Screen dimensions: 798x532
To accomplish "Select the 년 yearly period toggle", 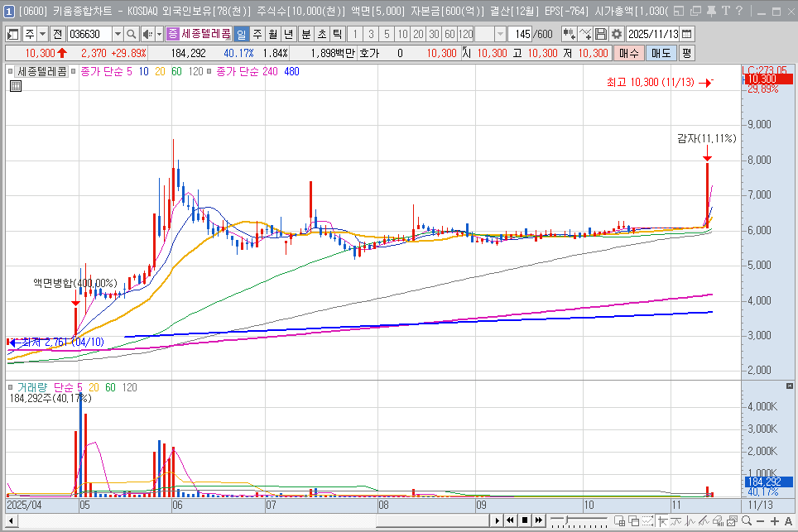I will point(289,34).
